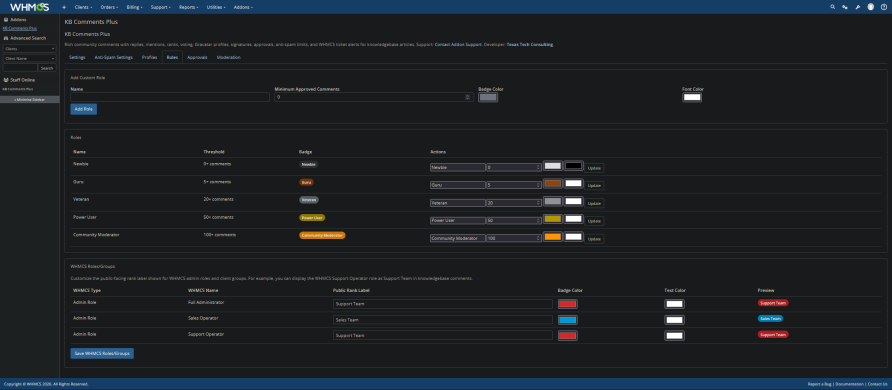The height and width of the screenshot is (390, 892).
Task: Open the Add Custom Role Font Color swatch
Action: (692, 97)
